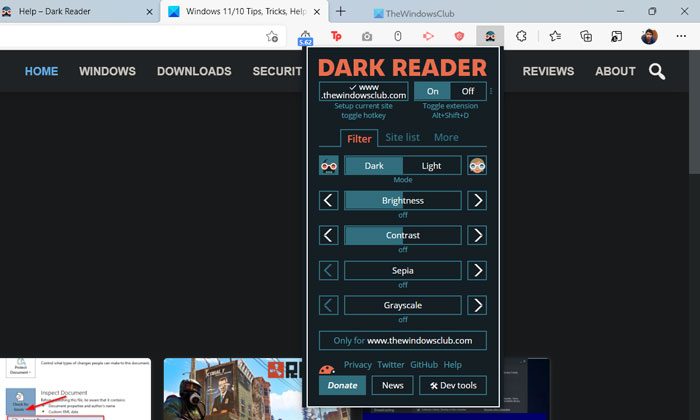The width and height of the screenshot is (700, 420).
Task: Decrease Contrast with the left arrow
Action: click(x=329, y=235)
